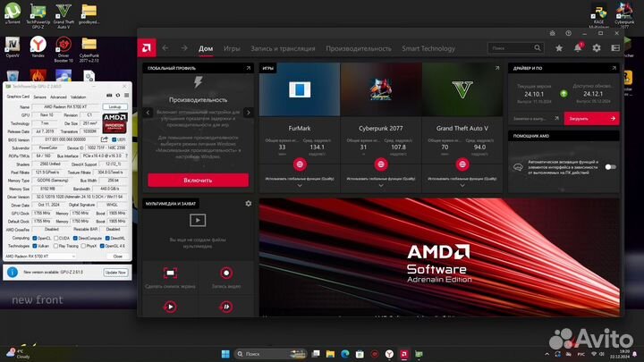
Task: Expand the Global Profile panel arrow
Action: coord(248,68)
